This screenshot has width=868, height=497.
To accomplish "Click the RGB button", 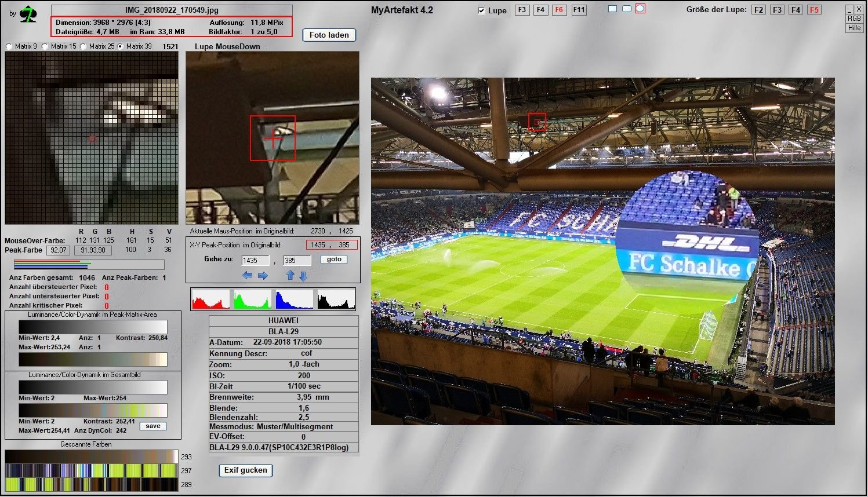I will (854, 19).
